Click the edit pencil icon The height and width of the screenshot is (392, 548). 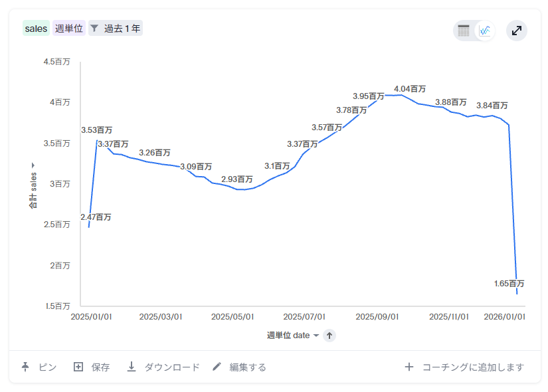pos(217,367)
